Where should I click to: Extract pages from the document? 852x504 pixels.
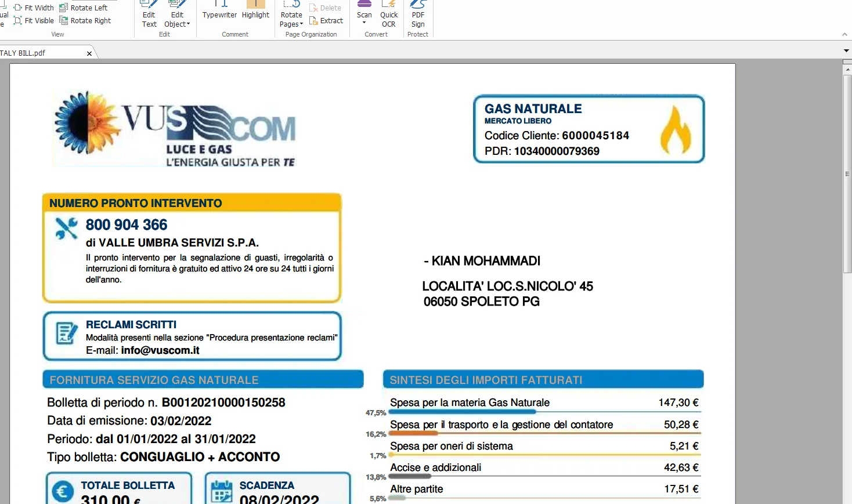pyautogui.click(x=326, y=20)
